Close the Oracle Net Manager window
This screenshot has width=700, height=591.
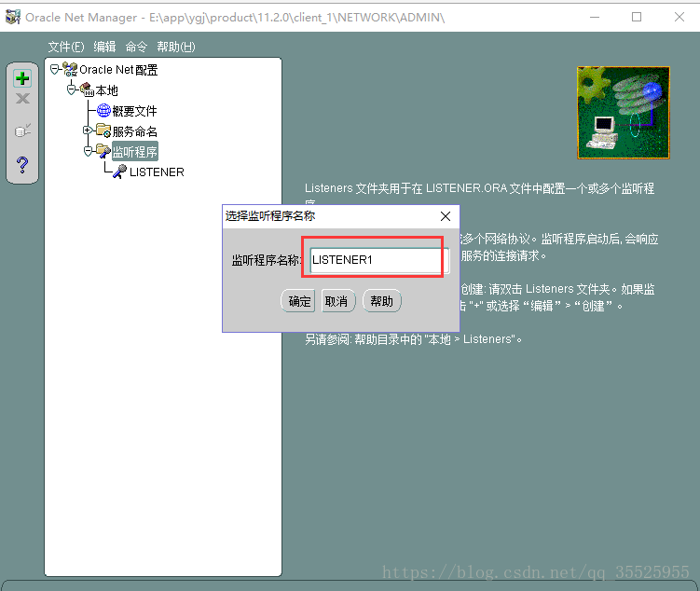[679, 17]
